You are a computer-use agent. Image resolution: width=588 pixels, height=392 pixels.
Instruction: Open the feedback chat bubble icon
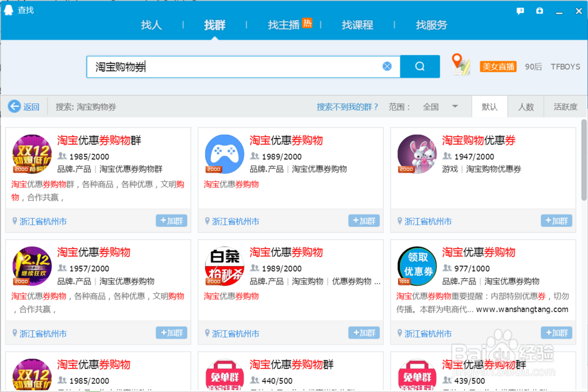pyautogui.click(x=520, y=11)
